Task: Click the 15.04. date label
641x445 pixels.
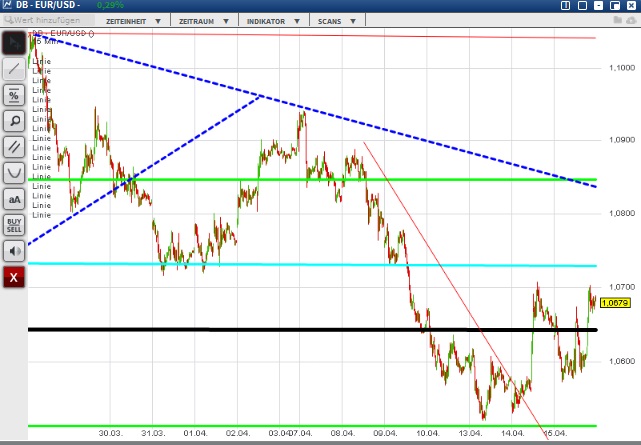Action: pyautogui.click(x=555, y=433)
